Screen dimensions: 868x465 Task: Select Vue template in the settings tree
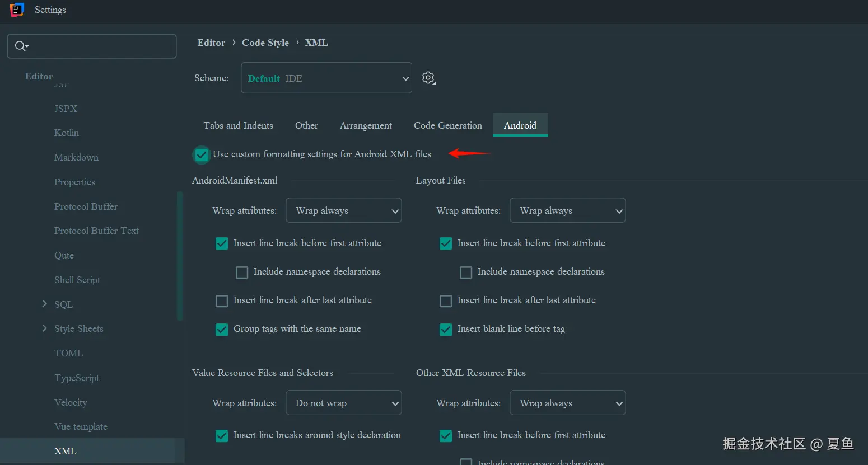81,426
